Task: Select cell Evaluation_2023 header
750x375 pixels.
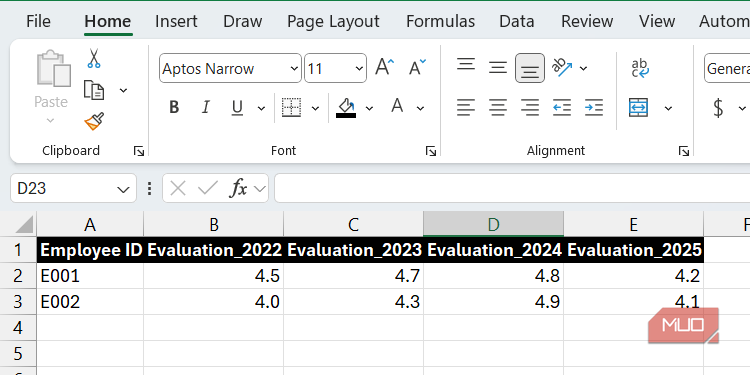Action: (x=353, y=250)
